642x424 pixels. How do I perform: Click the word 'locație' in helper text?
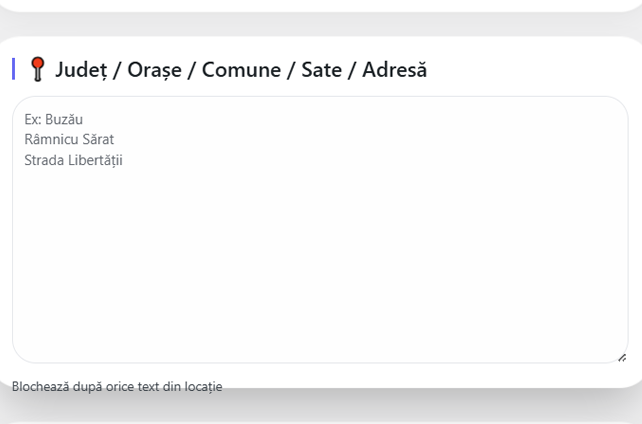[x=201, y=386]
